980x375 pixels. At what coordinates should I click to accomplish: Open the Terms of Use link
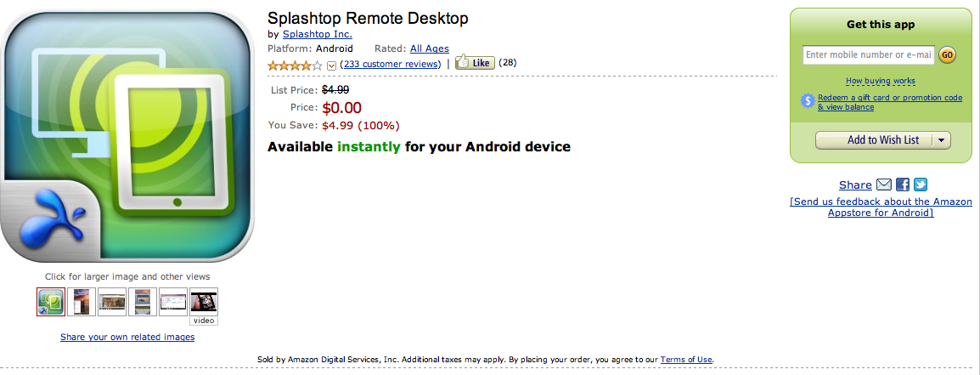tap(686, 360)
